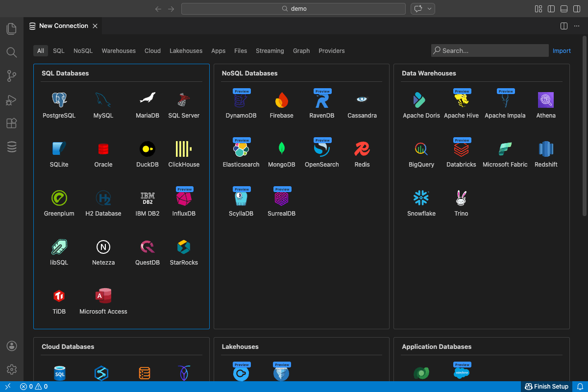588x392 pixels.
Task: Open the database panel in activity bar
Action: (12, 147)
